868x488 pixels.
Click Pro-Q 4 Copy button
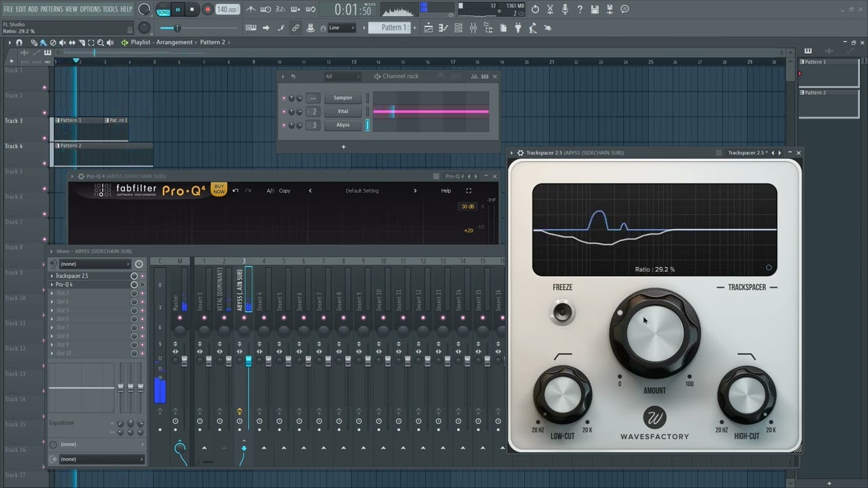[285, 190]
